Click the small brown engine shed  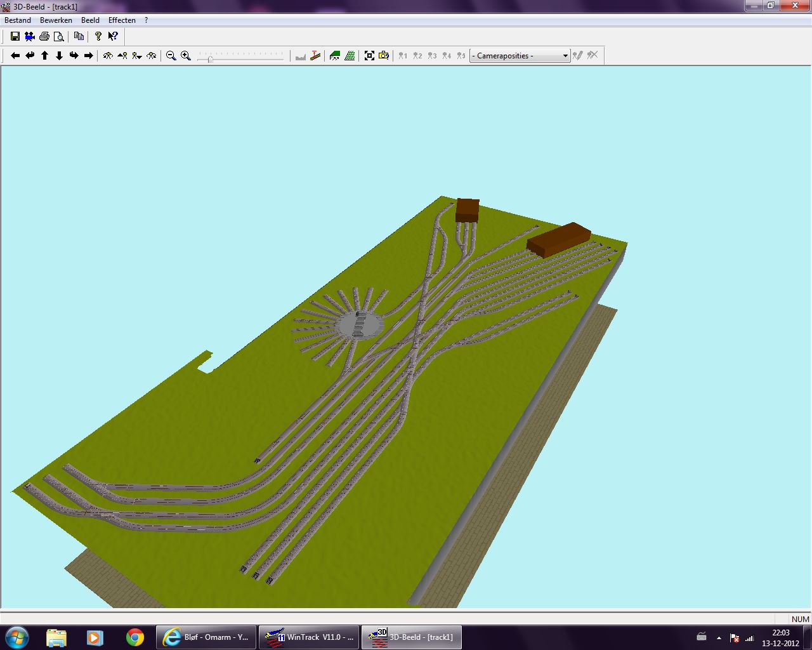coord(467,210)
